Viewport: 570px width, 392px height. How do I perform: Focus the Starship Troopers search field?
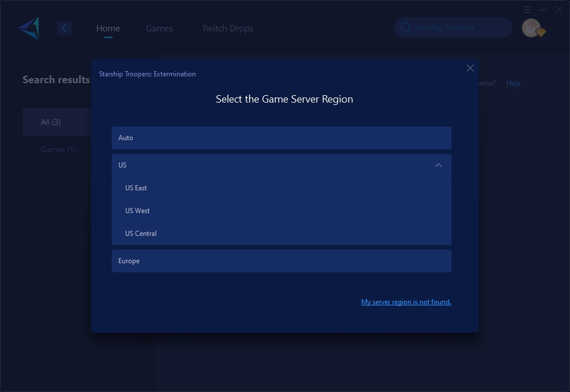tap(453, 27)
